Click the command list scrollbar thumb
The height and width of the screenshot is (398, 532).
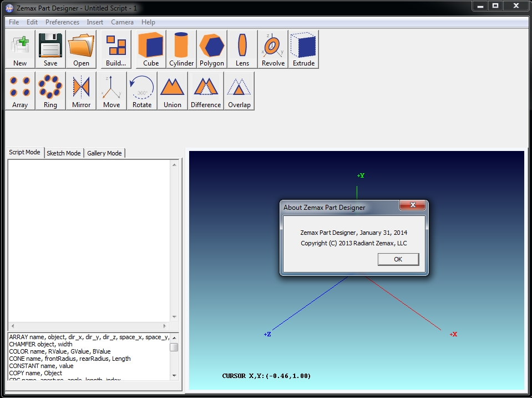(174, 347)
